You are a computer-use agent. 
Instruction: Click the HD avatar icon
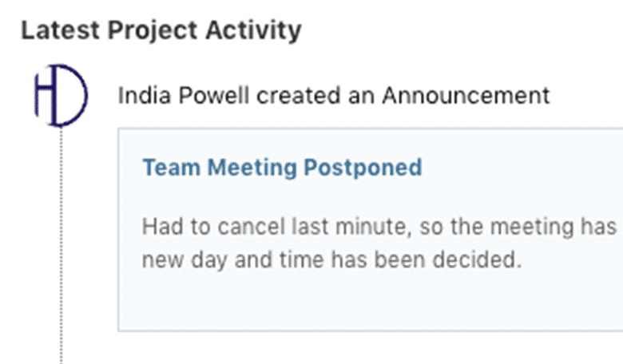pos(61,96)
